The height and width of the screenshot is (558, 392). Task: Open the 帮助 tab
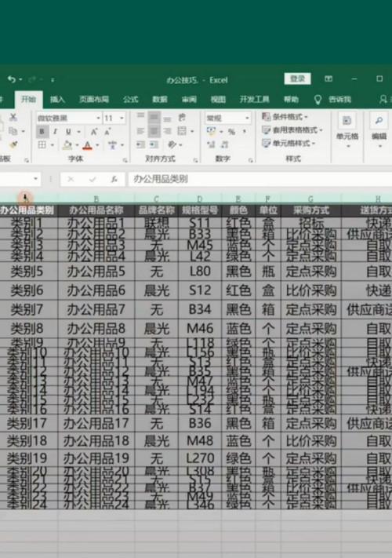click(291, 100)
